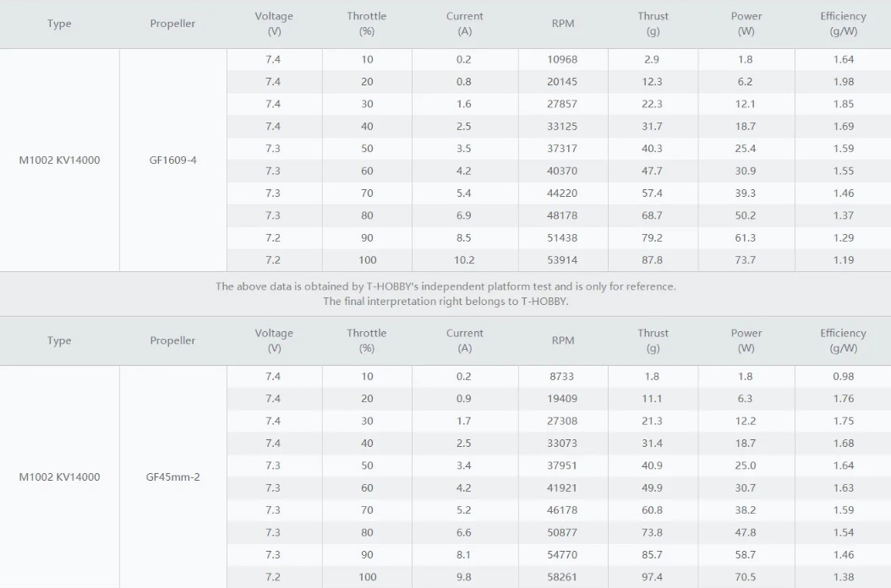Click the Power header in second table
891x588 pixels.
coord(746,340)
